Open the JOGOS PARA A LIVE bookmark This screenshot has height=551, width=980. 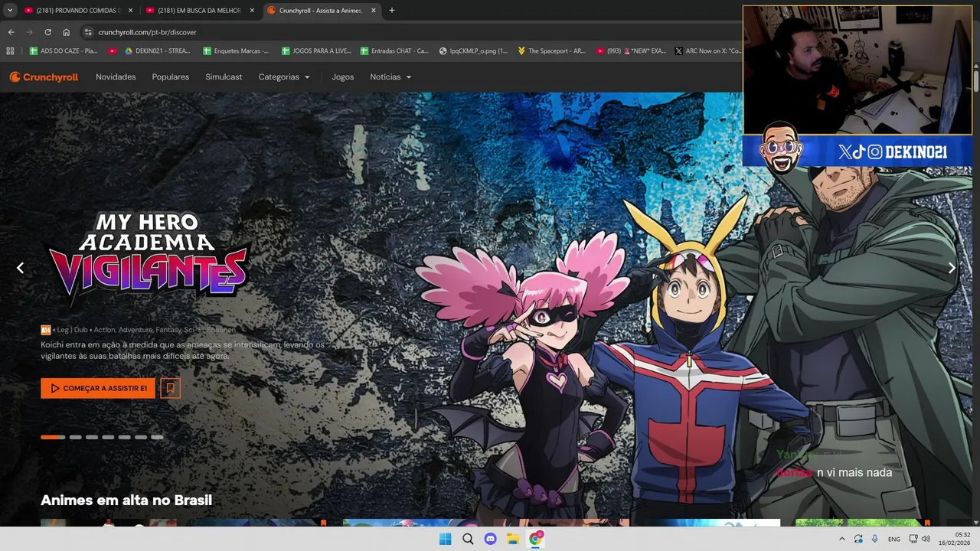click(316, 51)
